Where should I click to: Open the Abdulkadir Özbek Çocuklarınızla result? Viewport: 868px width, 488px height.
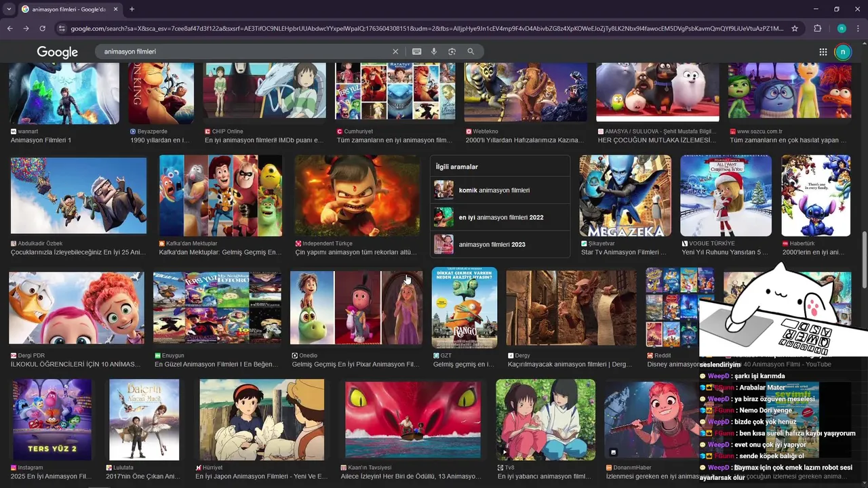78,252
